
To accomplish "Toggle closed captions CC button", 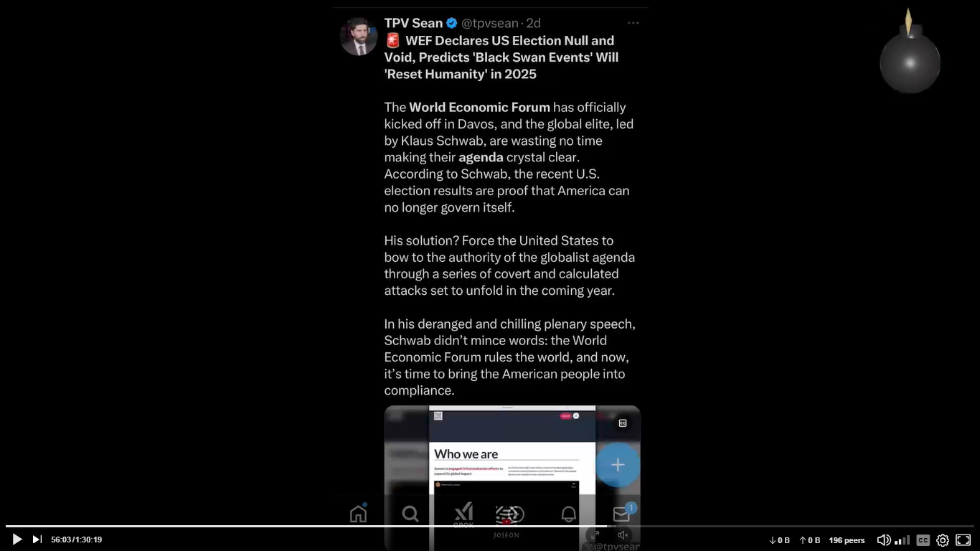I will click(x=923, y=540).
